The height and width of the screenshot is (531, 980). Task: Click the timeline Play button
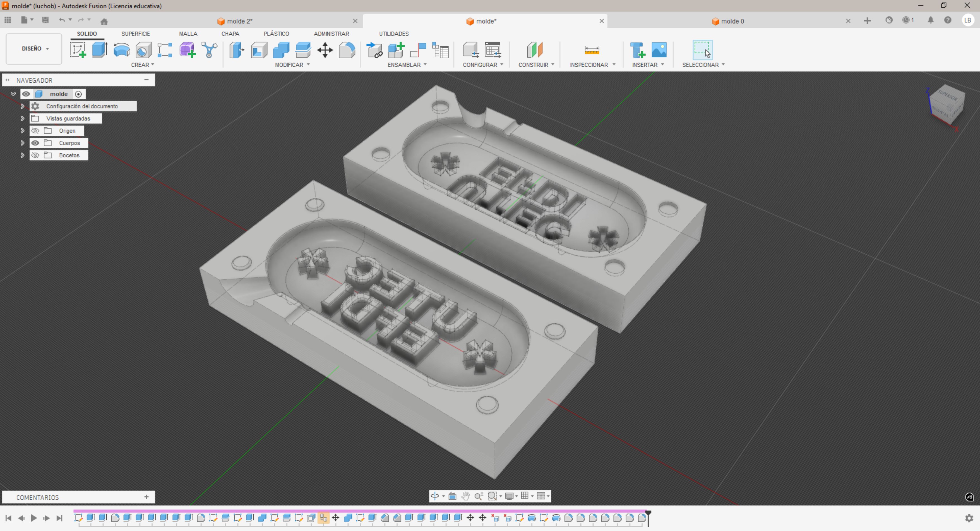tap(34, 518)
